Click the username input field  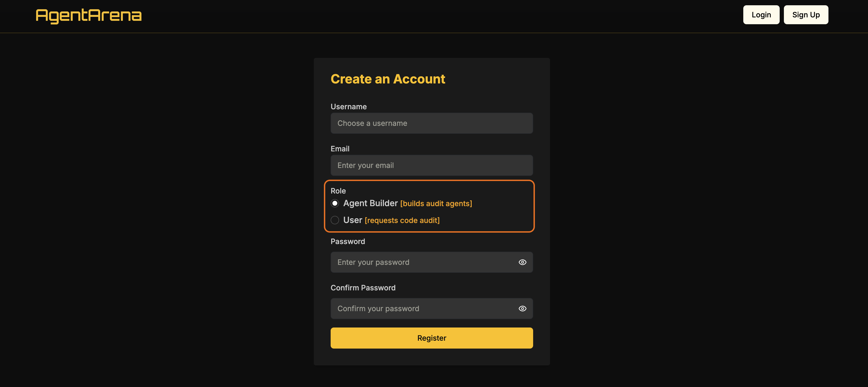pyautogui.click(x=432, y=123)
